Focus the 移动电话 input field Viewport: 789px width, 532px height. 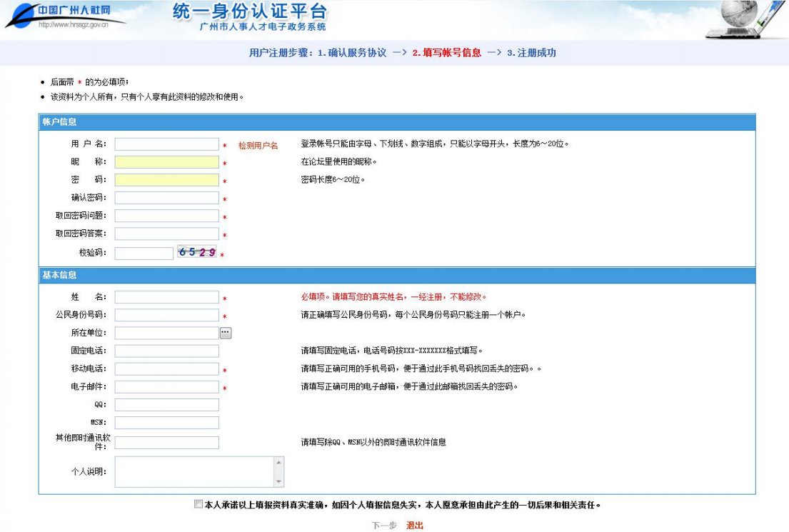click(166, 369)
